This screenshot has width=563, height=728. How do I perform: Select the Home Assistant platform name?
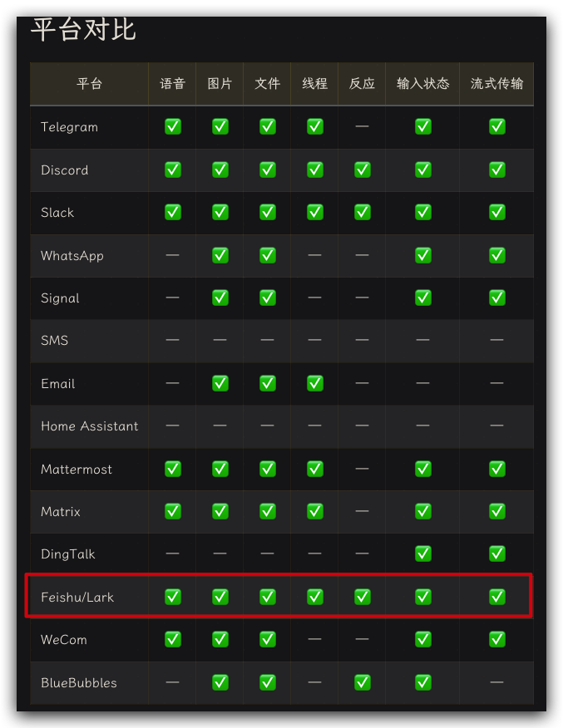(90, 426)
